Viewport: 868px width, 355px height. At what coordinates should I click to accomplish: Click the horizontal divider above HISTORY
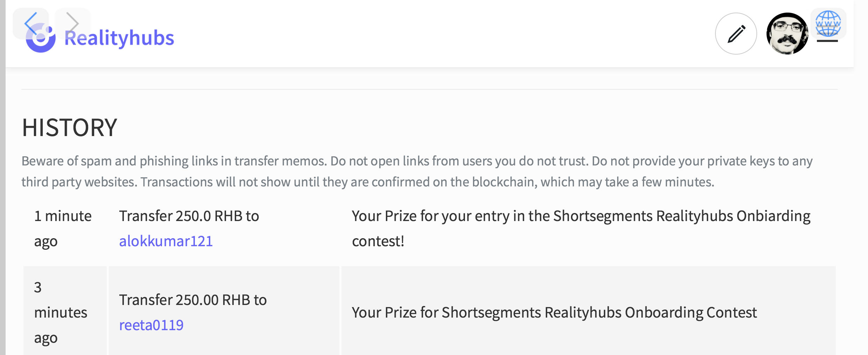click(430, 90)
